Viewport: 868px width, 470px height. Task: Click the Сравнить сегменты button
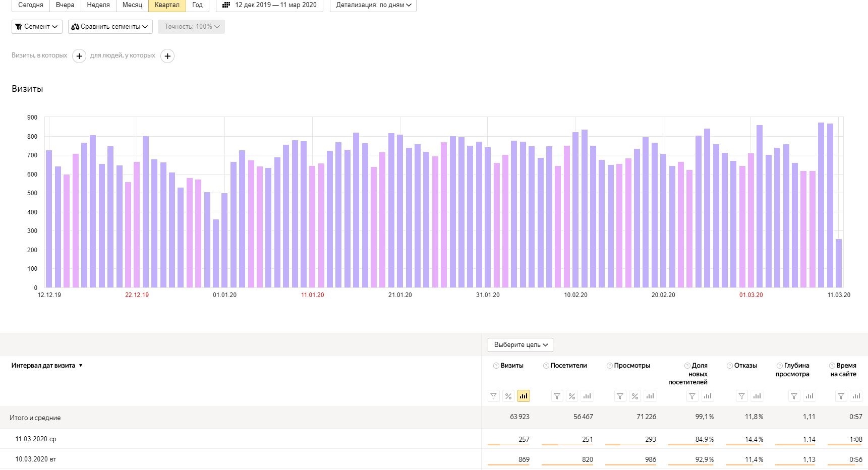coord(110,27)
